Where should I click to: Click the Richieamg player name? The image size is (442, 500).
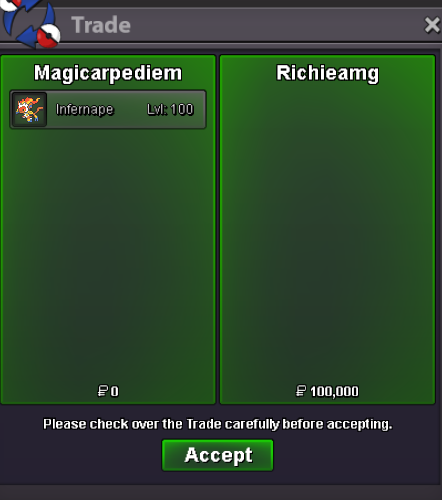(327, 73)
